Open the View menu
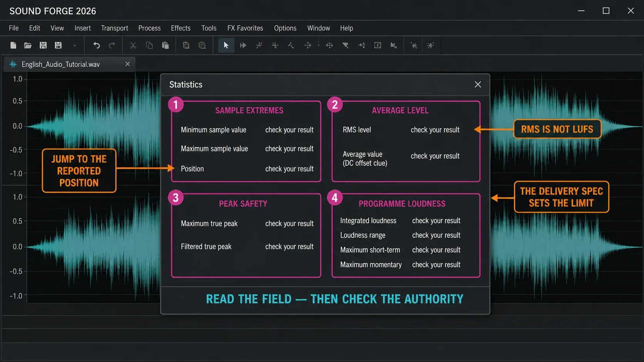 click(x=57, y=28)
